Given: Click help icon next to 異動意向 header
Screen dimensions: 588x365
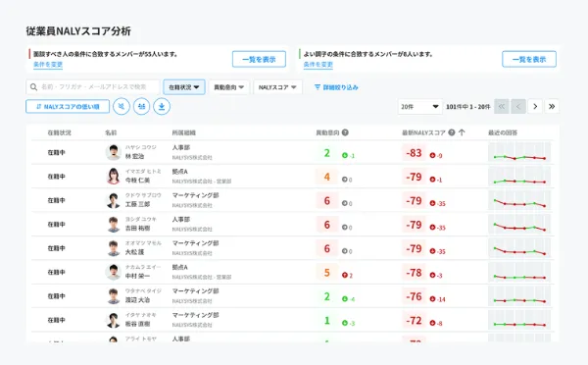Looking at the screenshot, I should pyautogui.click(x=345, y=132).
